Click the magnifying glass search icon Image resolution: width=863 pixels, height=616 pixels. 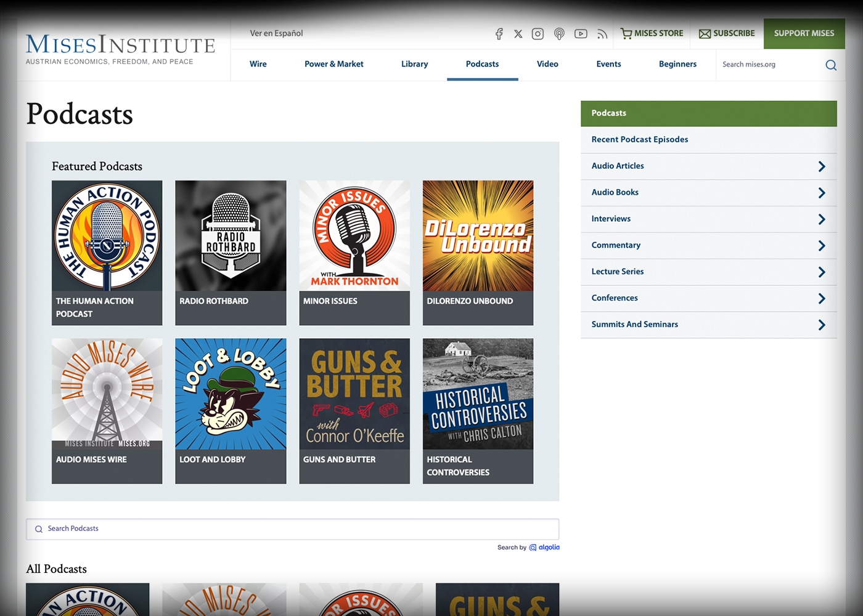(830, 65)
